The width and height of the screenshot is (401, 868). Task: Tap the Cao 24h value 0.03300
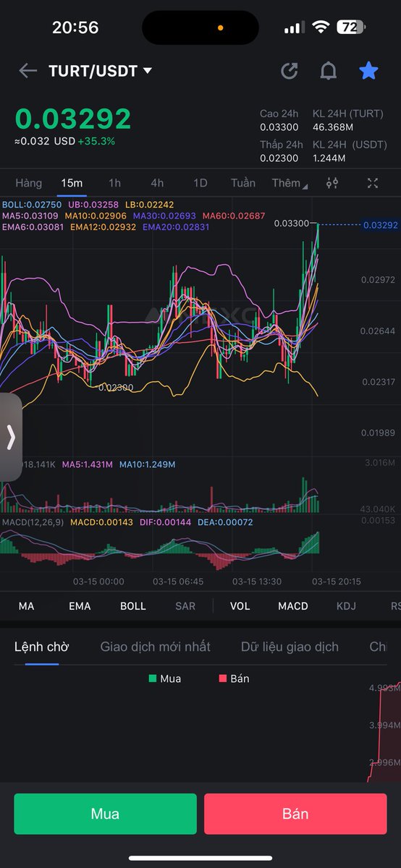pos(279,127)
